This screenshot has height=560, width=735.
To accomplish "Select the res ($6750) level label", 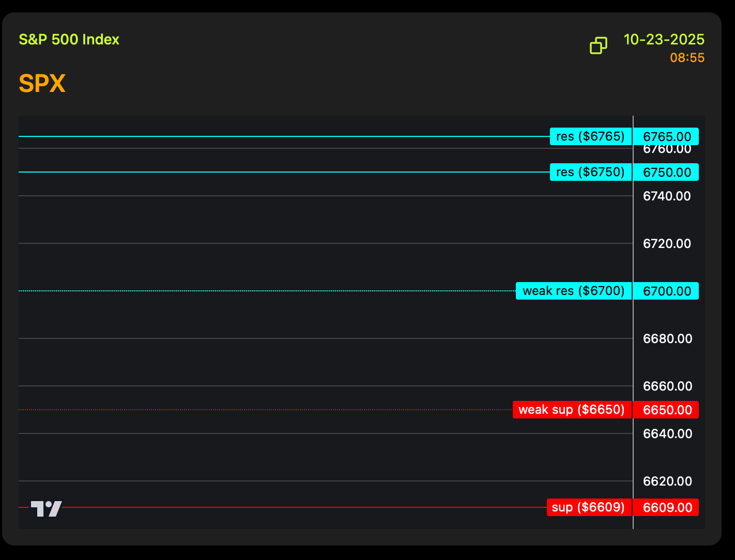I will coord(590,172).
